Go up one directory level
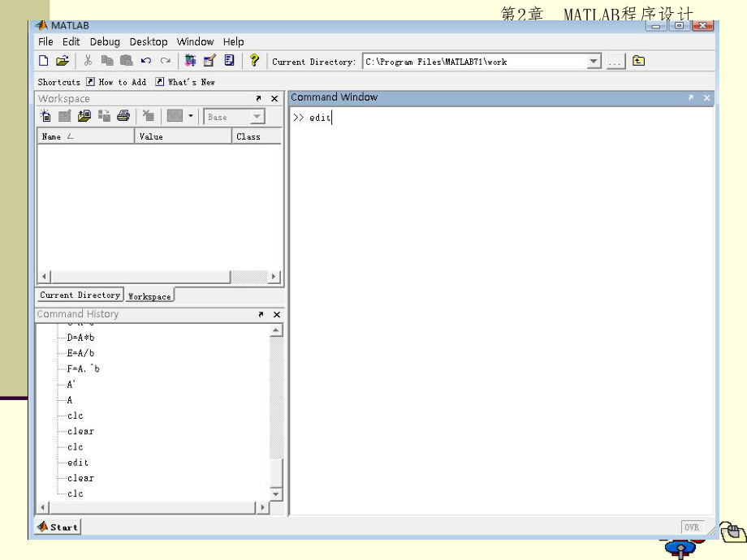747x560 pixels. [639, 61]
